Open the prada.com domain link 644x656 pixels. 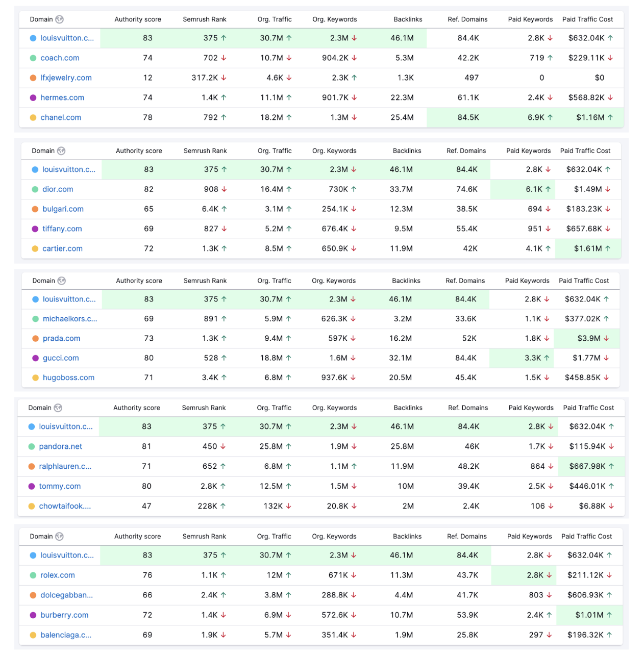(61, 339)
